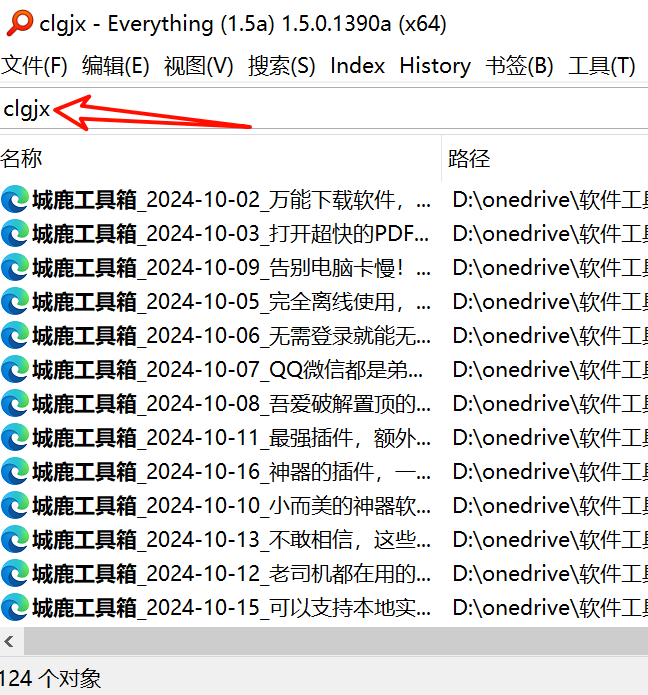This screenshot has width=648, height=695.
Task: Click Edge icon of the 2024-10-12 file
Action: pyautogui.click(x=16, y=574)
